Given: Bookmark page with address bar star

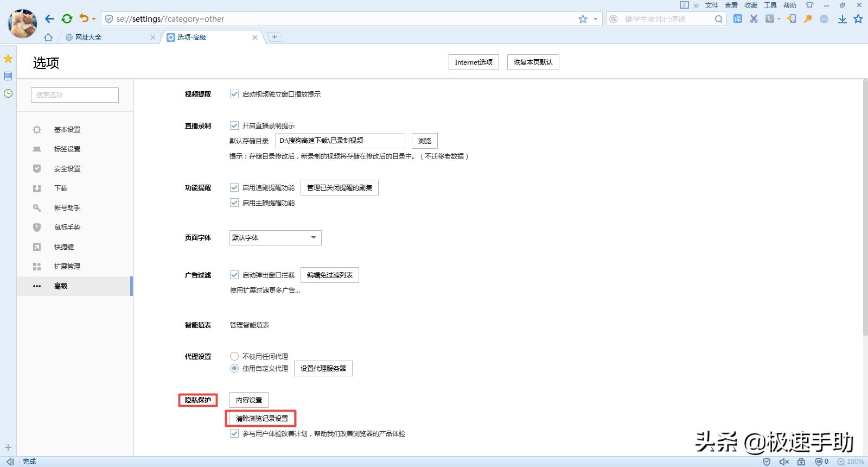Looking at the screenshot, I should point(583,19).
